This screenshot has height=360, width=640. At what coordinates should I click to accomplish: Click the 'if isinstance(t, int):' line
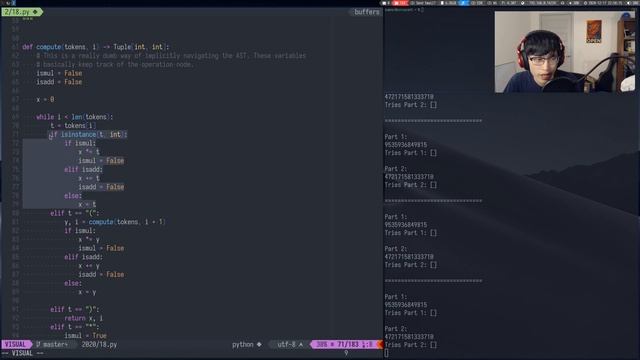[x=89, y=134]
